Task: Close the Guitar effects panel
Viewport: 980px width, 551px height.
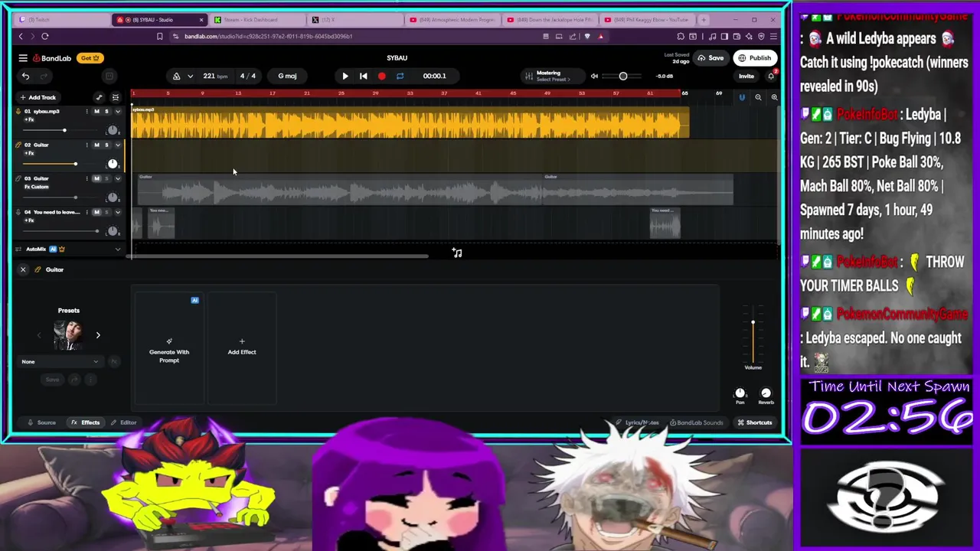Action: click(23, 269)
